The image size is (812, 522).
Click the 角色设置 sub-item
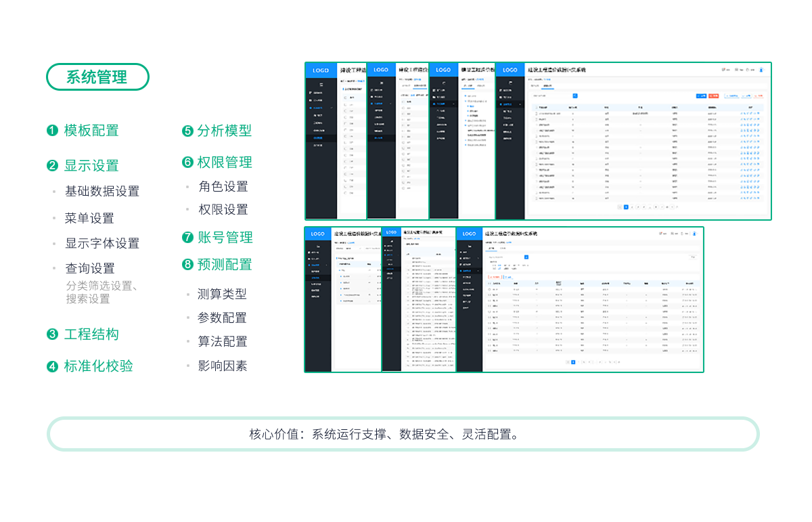(223, 187)
